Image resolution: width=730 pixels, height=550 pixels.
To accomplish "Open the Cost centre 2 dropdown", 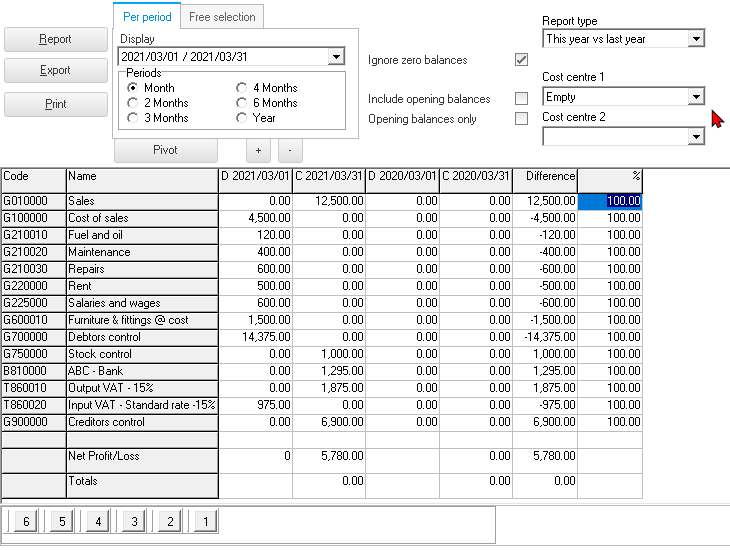I will [x=696, y=136].
